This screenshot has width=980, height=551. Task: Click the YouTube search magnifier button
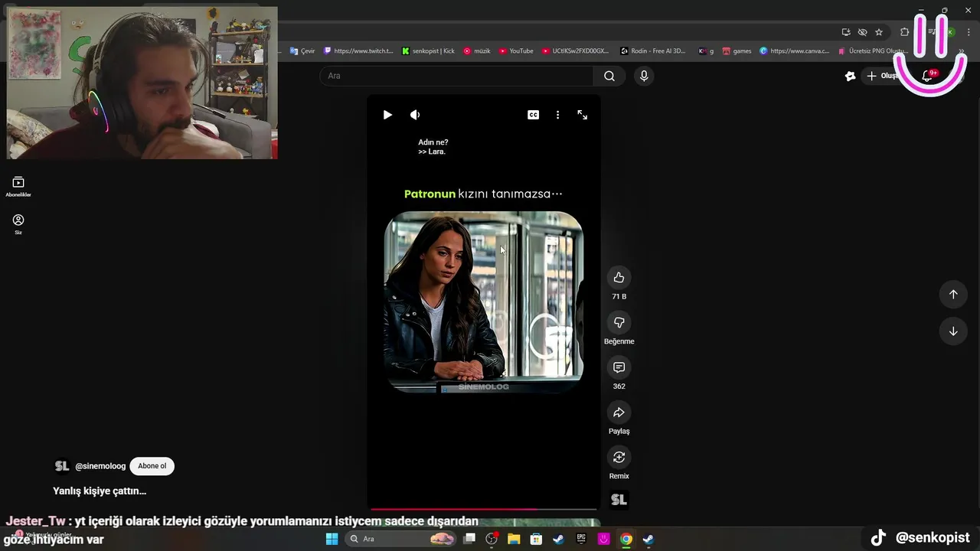click(x=609, y=76)
